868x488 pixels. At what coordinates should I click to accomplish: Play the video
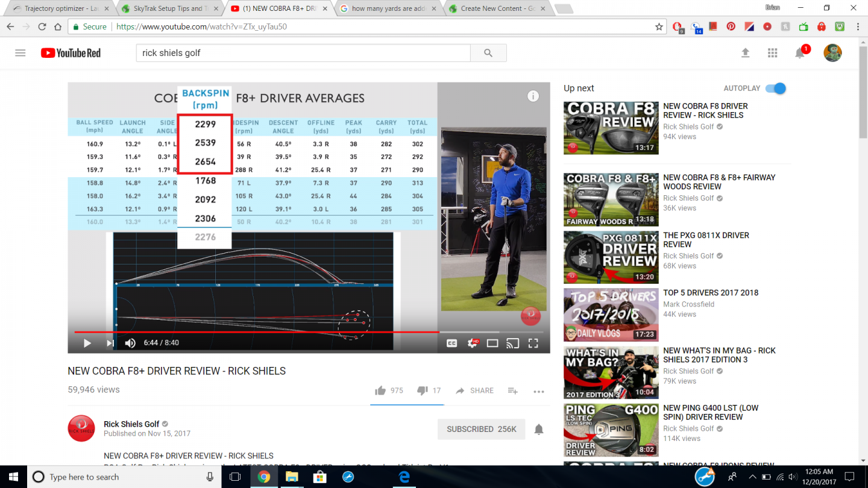point(87,343)
